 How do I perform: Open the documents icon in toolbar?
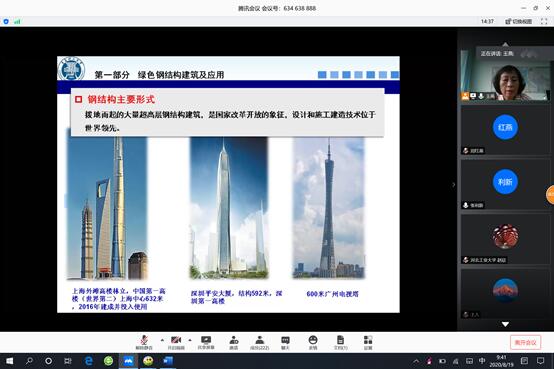pyautogui.click(x=341, y=342)
